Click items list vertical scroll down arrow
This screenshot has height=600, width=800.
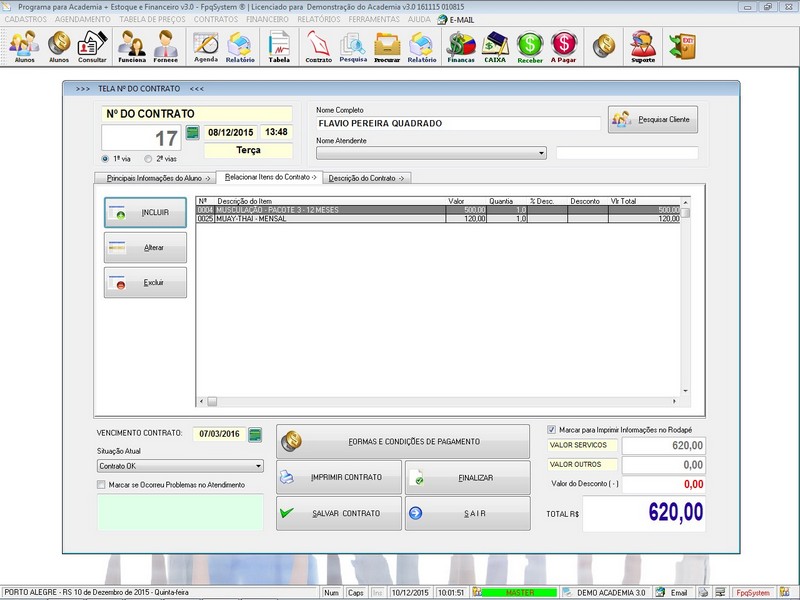click(685, 391)
